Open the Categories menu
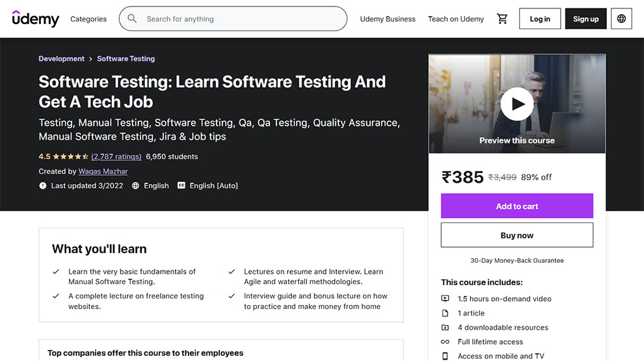Viewport: 644px width, 361px height. point(88,19)
